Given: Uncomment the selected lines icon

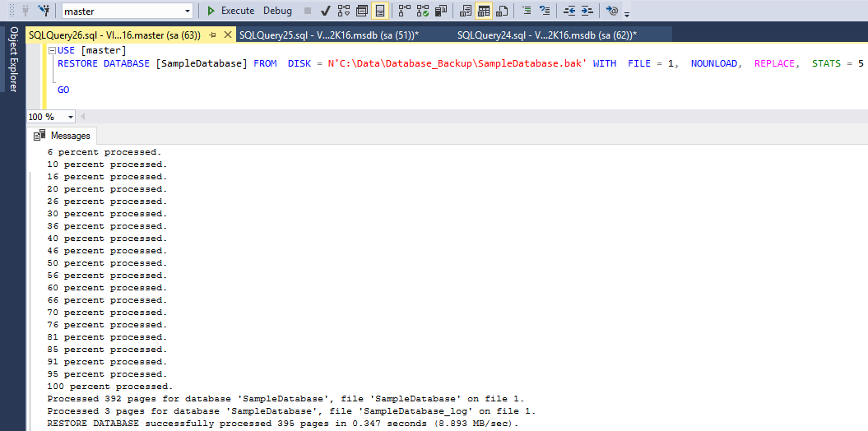Looking at the screenshot, I should (545, 11).
